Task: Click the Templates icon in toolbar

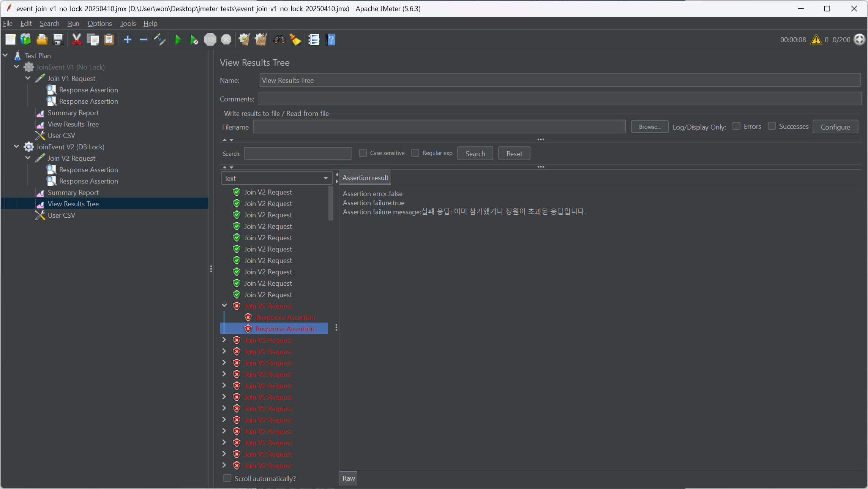Action: (x=26, y=40)
